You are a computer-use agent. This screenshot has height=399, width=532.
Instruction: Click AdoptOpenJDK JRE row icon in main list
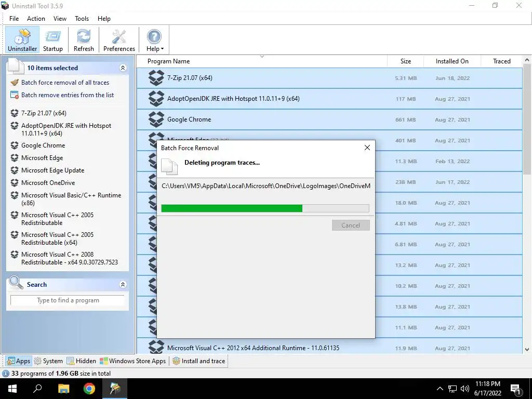click(x=156, y=99)
